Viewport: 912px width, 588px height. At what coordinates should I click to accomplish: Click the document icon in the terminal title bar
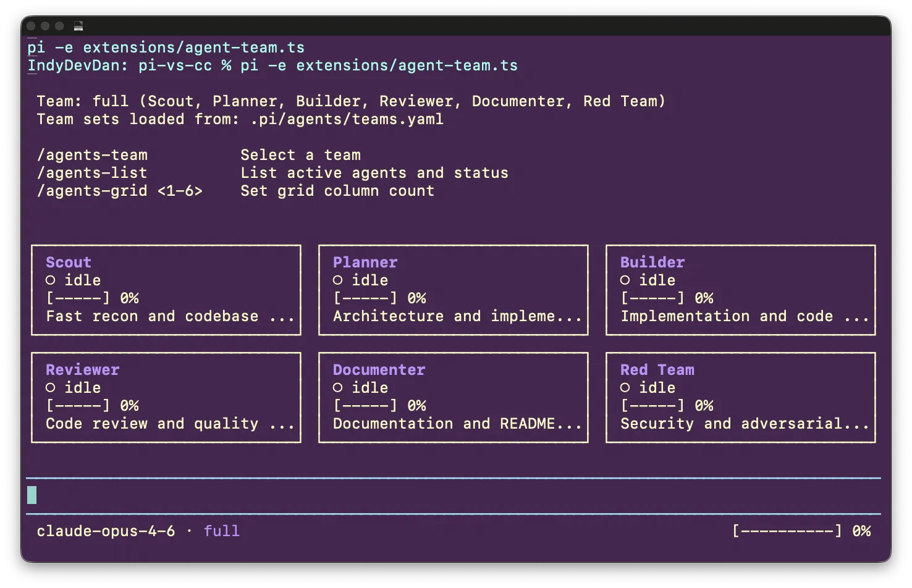[78, 26]
